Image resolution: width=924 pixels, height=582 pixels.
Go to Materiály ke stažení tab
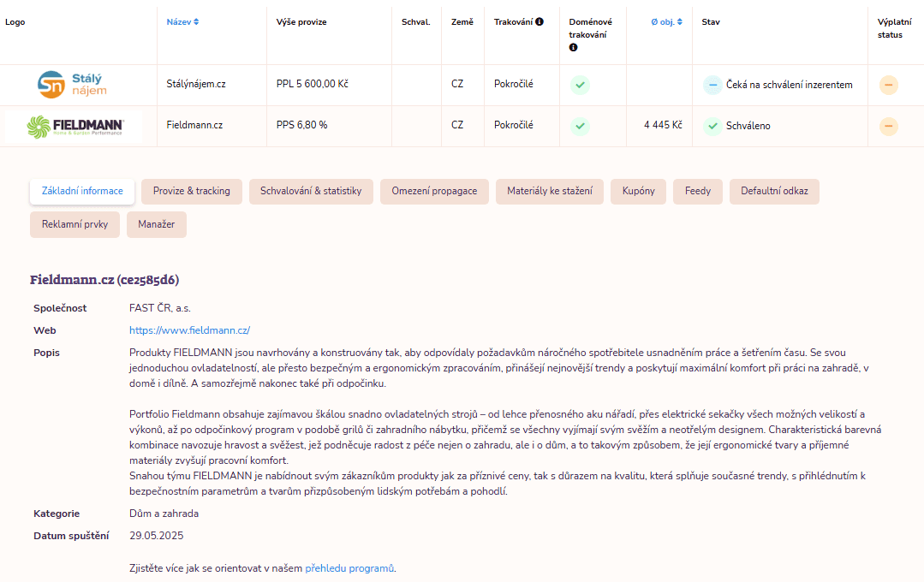[x=550, y=192]
